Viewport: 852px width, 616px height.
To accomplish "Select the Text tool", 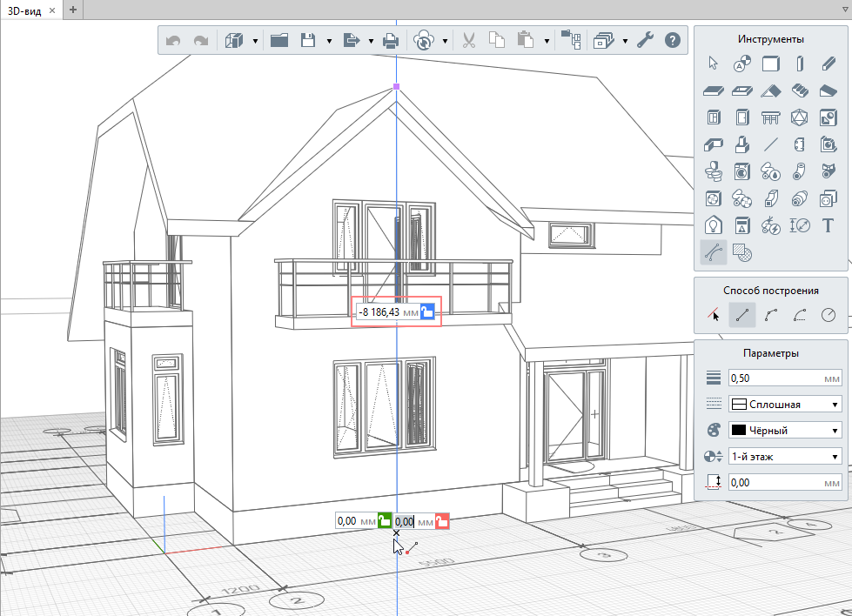I will pyautogui.click(x=829, y=225).
